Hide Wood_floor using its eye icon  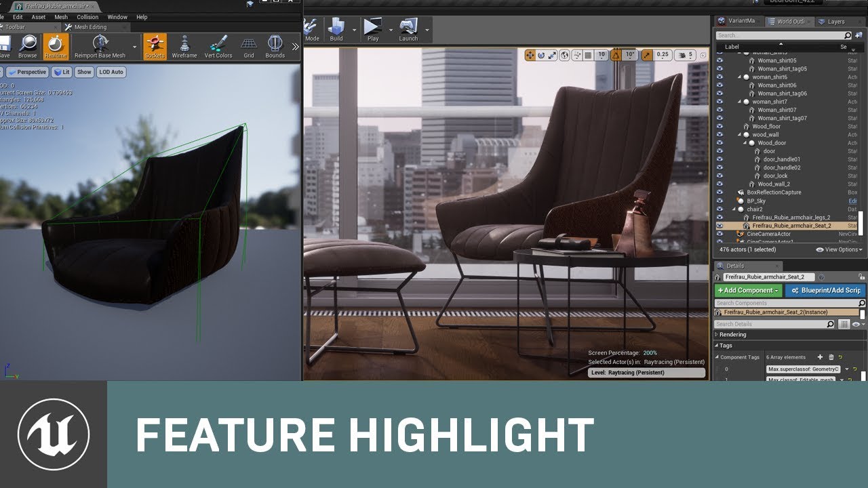[720, 126]
